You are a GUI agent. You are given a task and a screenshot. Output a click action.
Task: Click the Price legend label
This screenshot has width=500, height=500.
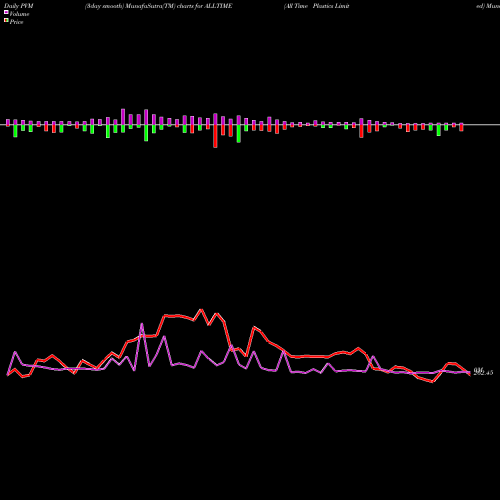(16, 22)
